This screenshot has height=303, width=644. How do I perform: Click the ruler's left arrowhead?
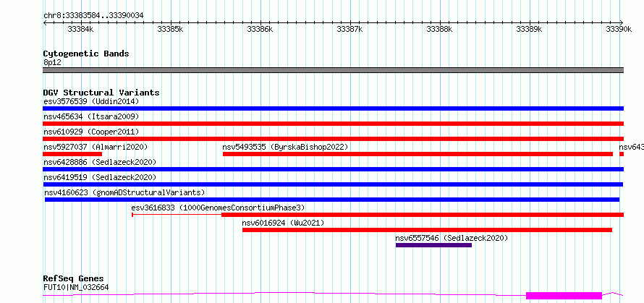coord(45,22)
